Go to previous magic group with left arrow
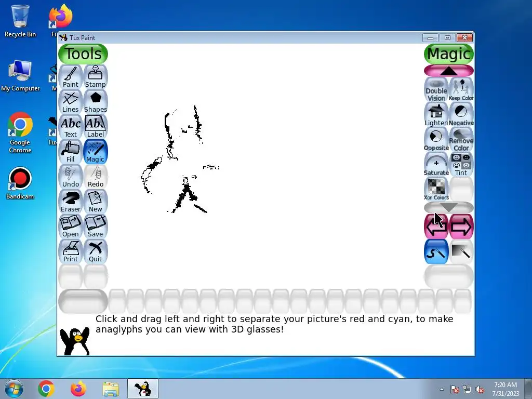This screenshot has height=399, width=532. pos(436,227)
